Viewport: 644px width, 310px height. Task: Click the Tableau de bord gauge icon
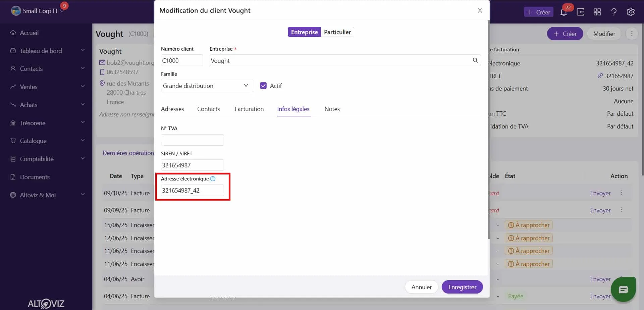coord(13,51)
